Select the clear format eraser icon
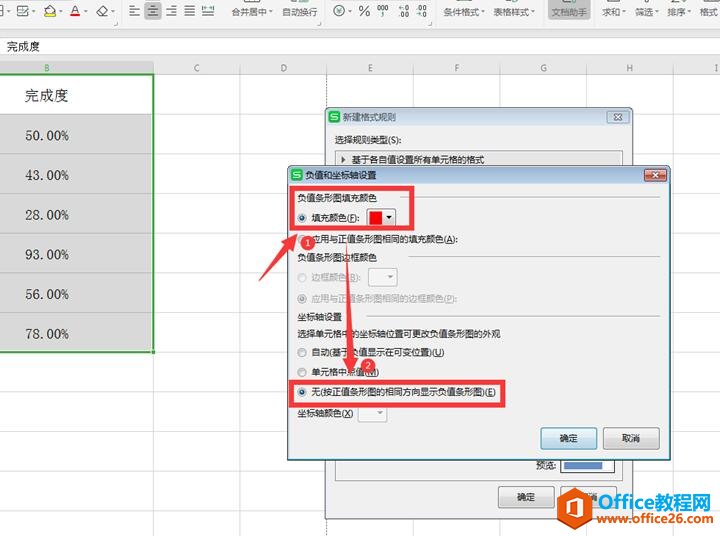Image resolution: width=720 pixels, height=536 pixels. [x=102, y=11]
